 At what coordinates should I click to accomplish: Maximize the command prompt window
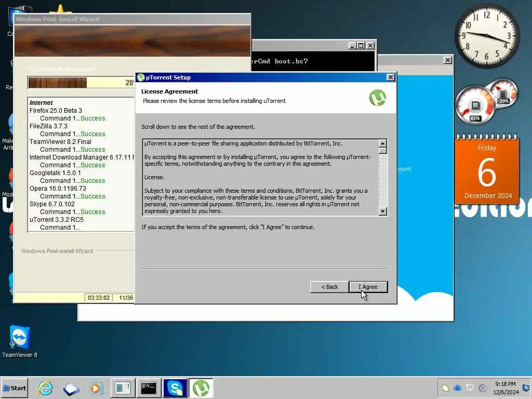pos(361,46)
